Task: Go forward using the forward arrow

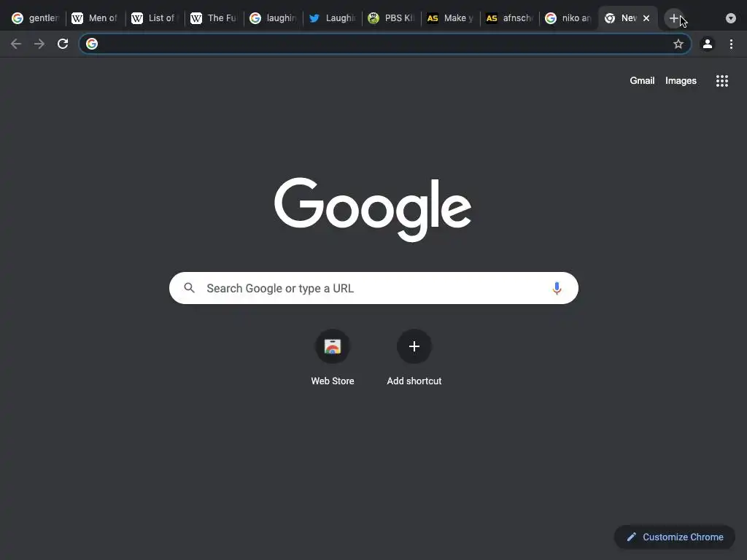Action: (39, 44)
